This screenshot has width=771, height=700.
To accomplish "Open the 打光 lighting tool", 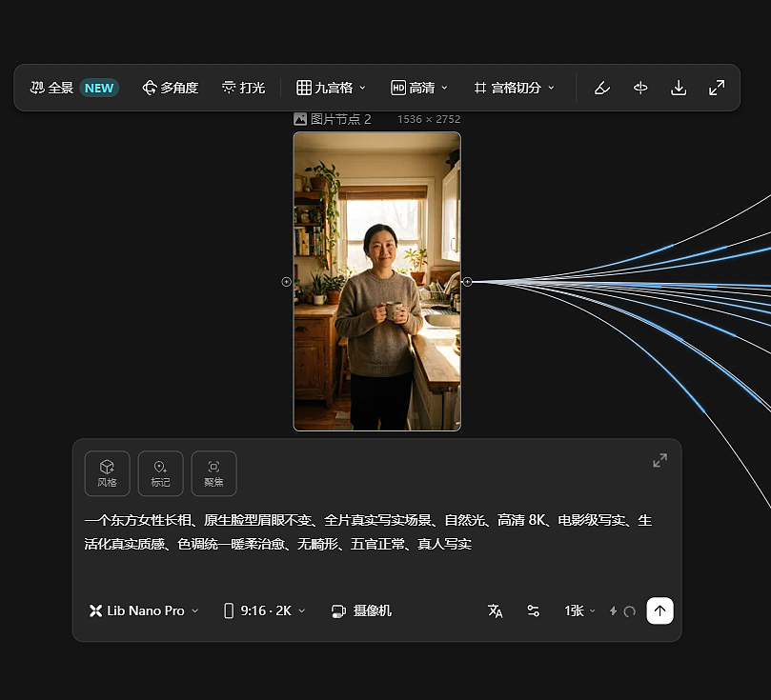I will pos(243,88).
